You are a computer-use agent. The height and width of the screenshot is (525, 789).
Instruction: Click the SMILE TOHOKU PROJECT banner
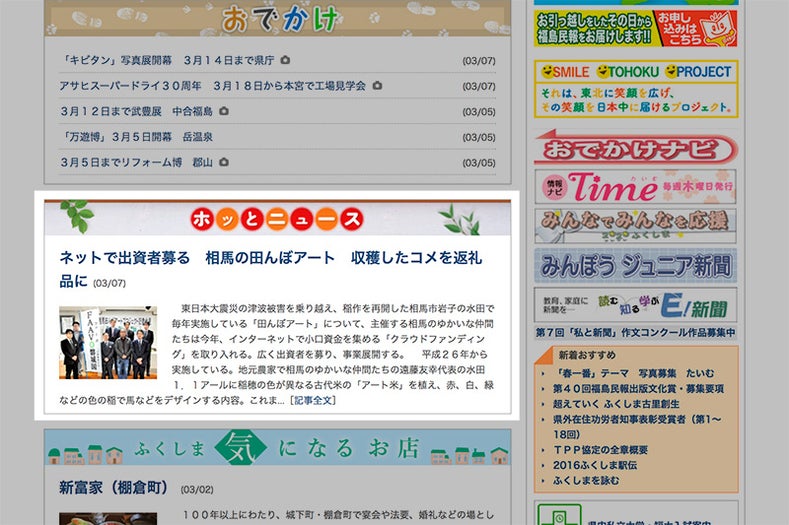click(x=635, y=89)
